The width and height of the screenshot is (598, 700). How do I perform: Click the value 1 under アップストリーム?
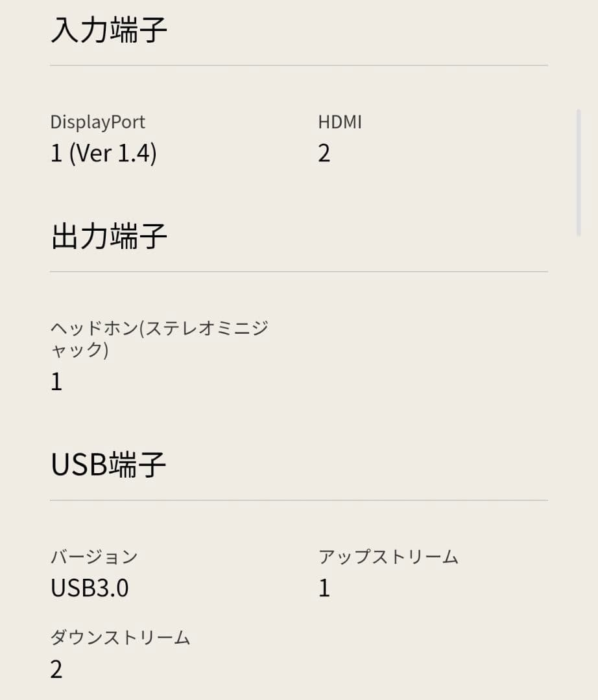324,588
